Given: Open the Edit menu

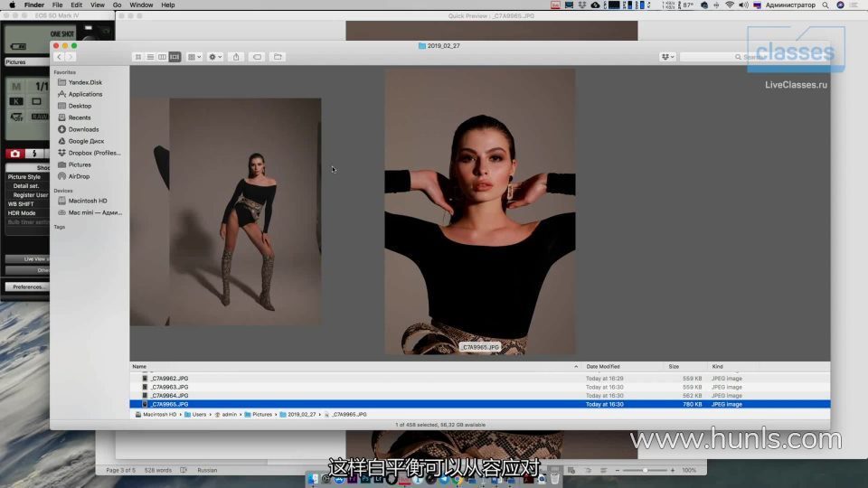Looking at the screenshot, I should pos(76,5).
